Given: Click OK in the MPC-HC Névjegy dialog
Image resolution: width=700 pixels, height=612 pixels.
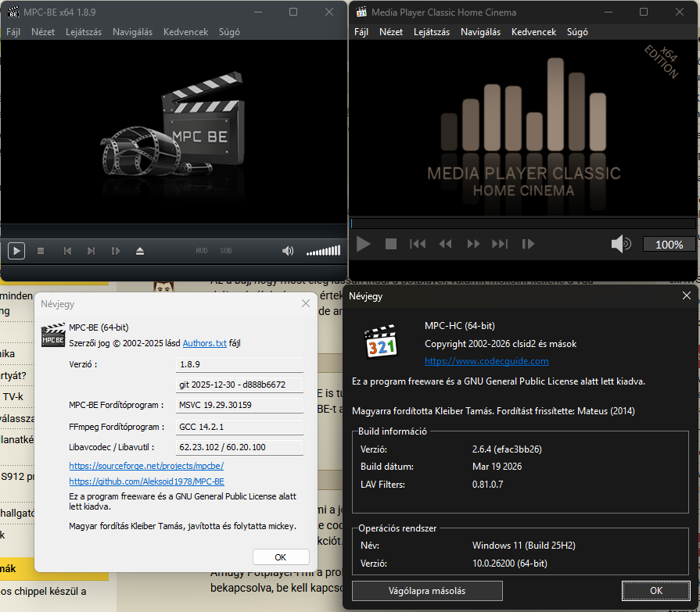Looking at the screenshot, I should (x=655, y=591).
